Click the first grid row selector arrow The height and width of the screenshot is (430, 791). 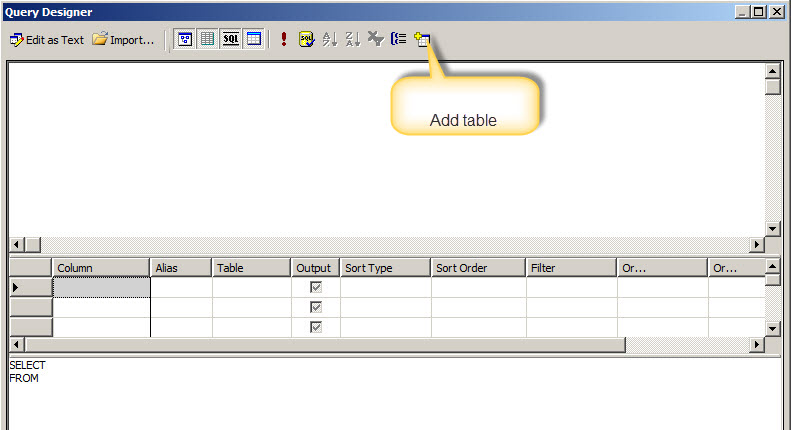click(31, 287)
